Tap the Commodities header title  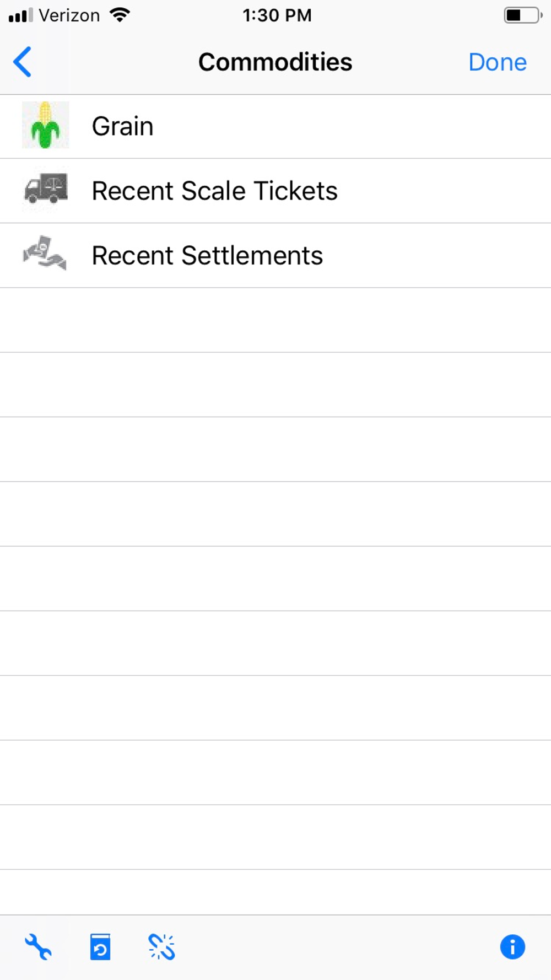click(x=275, y=62)
